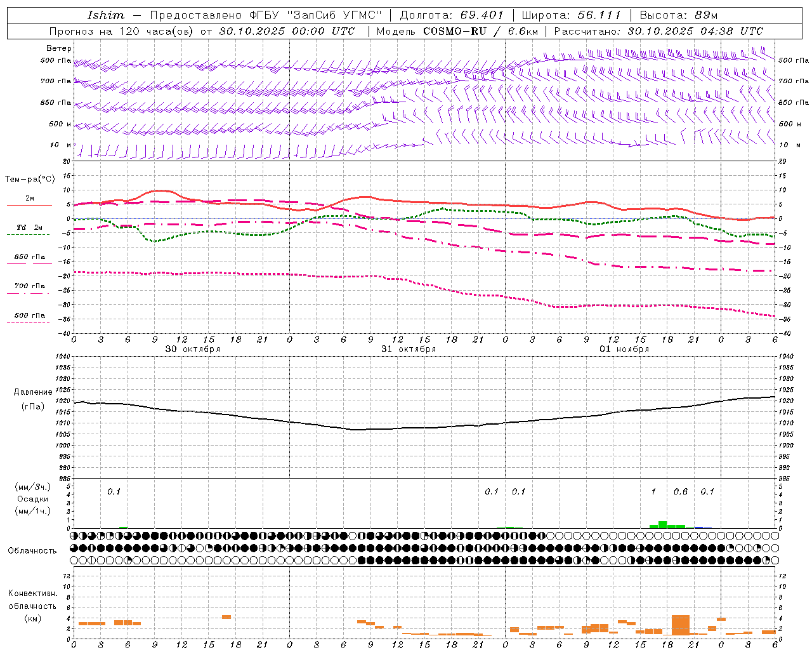Click the "30 октября" date label

coord(193,349)
